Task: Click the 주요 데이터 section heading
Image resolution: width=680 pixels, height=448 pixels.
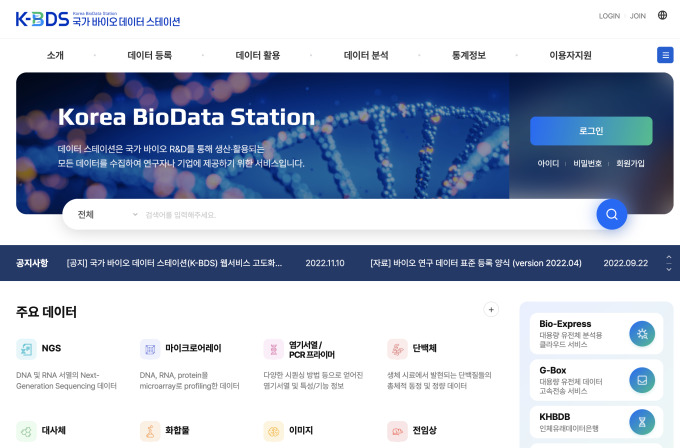Action: [46, 312]
